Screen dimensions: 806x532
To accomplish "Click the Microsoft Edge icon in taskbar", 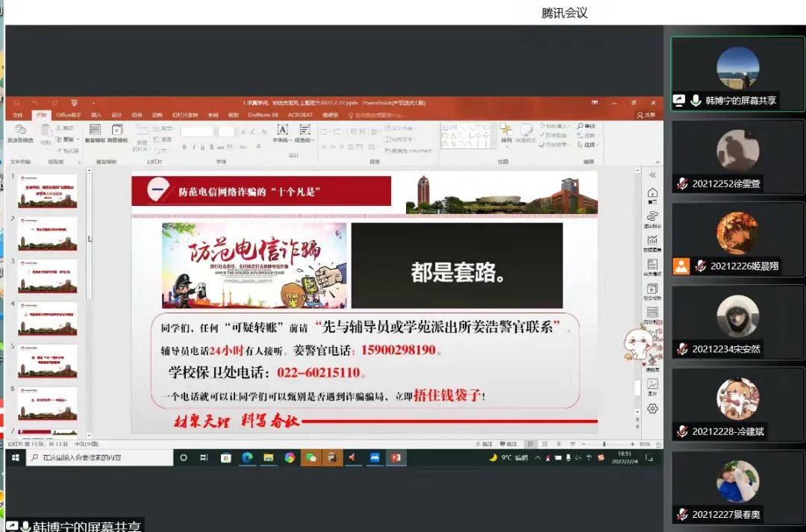I will (x=247, y=457).
